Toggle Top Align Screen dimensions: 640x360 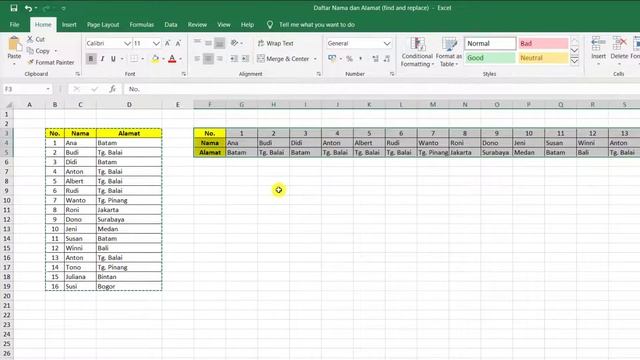click(197, 43)
